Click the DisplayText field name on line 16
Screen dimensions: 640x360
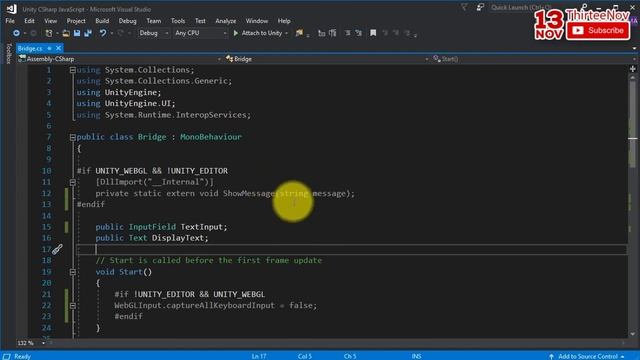(x=178, y=238)
